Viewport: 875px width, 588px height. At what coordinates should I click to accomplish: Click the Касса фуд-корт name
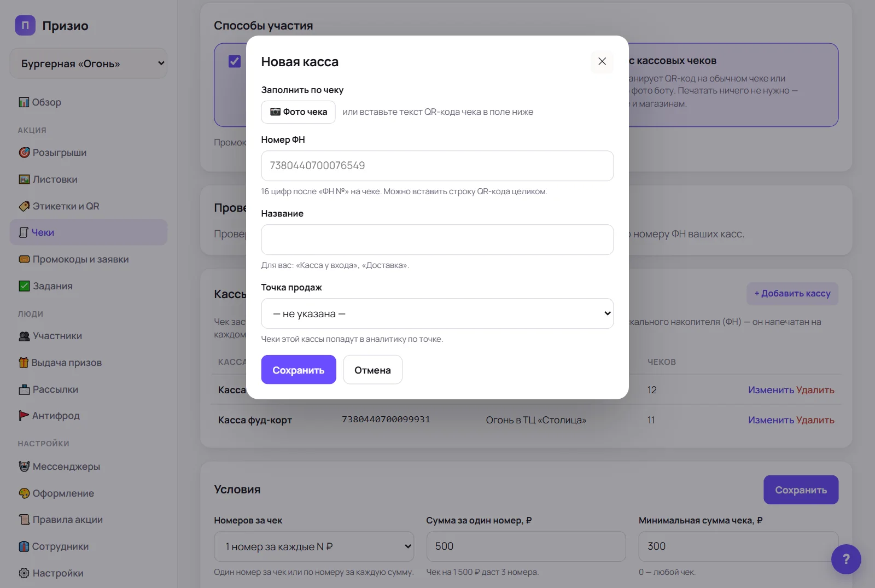tap(255, 420)
